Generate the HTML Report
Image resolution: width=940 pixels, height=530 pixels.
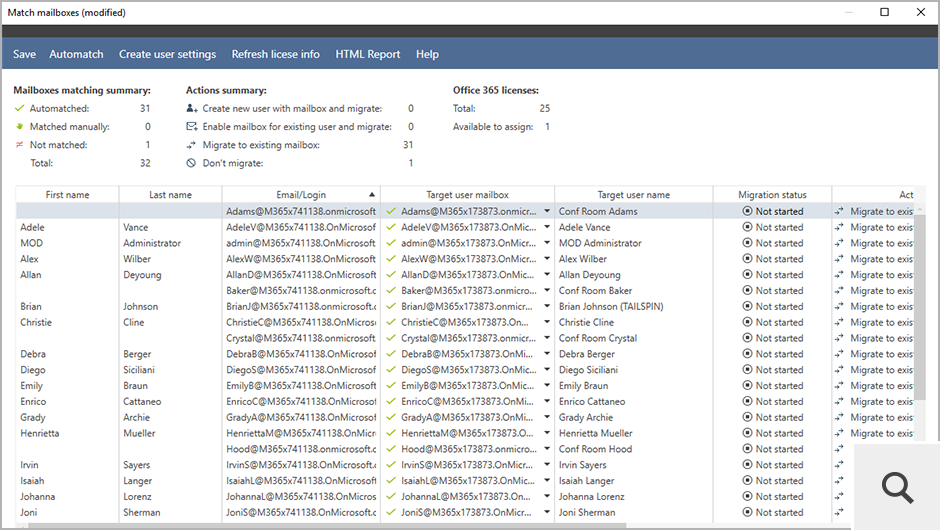367,54
